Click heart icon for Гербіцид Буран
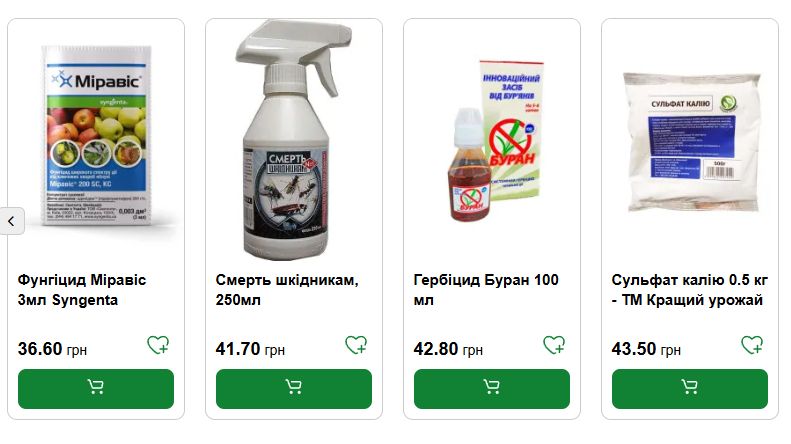 point(554,345)
